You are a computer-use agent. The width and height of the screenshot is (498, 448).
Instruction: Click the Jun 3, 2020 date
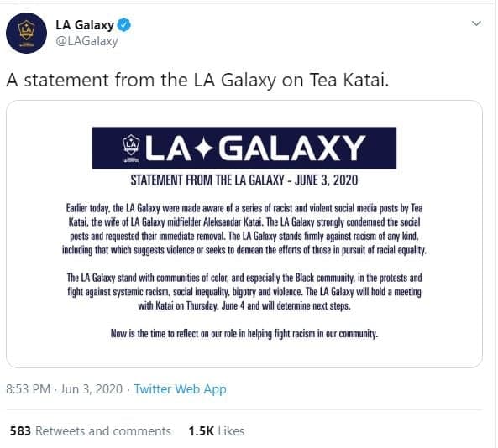[92, 389]
